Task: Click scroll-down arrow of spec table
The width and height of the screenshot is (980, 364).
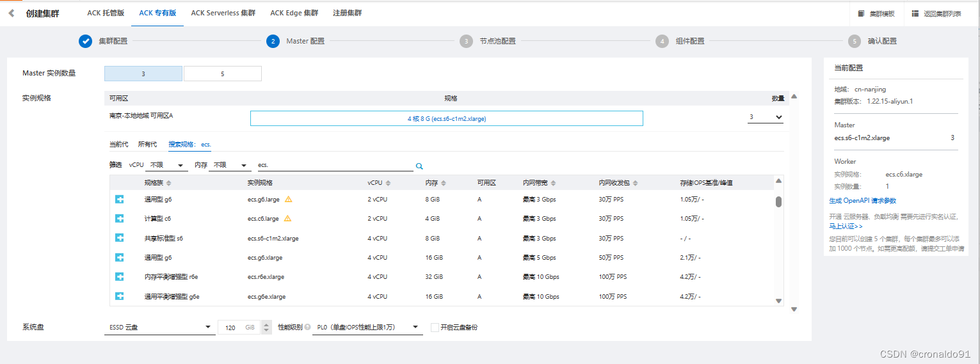Action: click(779, 301)
